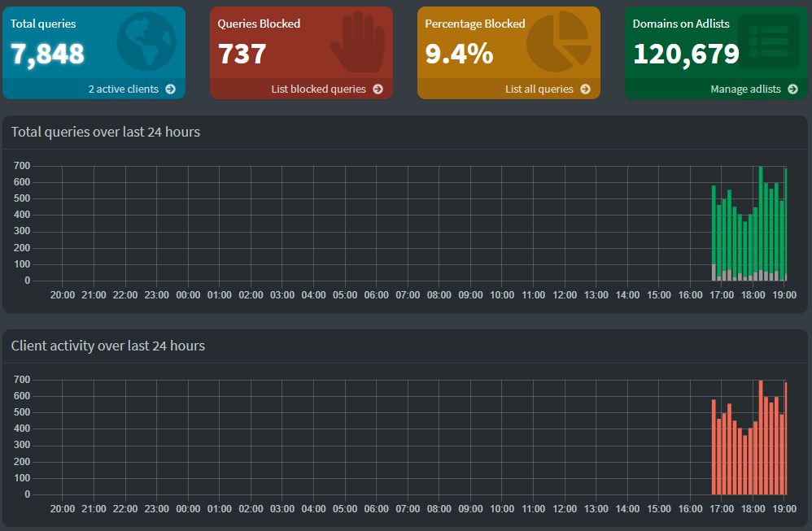Click the list icon in Domains on Adlists card
Image resolution: width=812 pixels, height=531 pixels.
(x=769, y=41)
